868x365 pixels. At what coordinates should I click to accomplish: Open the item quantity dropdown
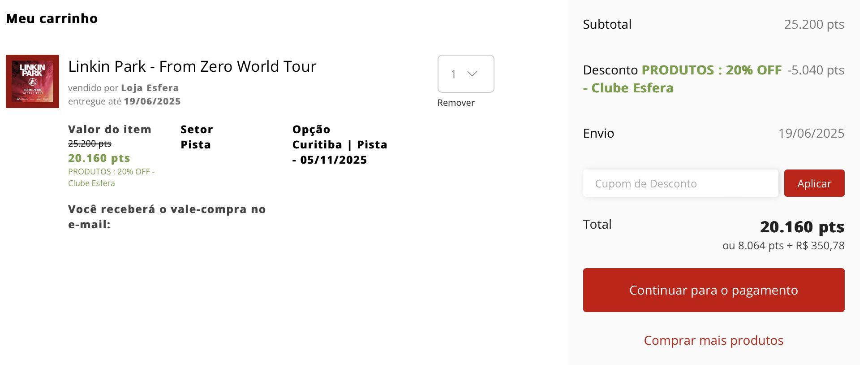(465, 74)
